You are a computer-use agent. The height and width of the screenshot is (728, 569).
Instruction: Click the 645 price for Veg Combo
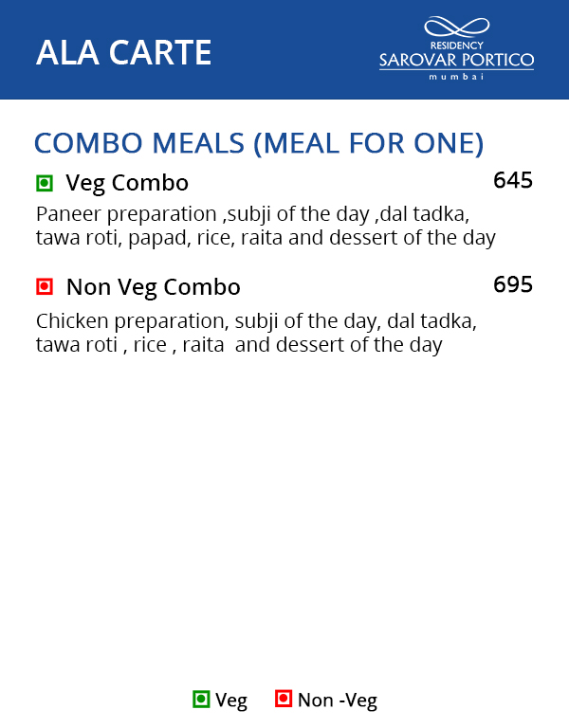(x=513, y=180)
